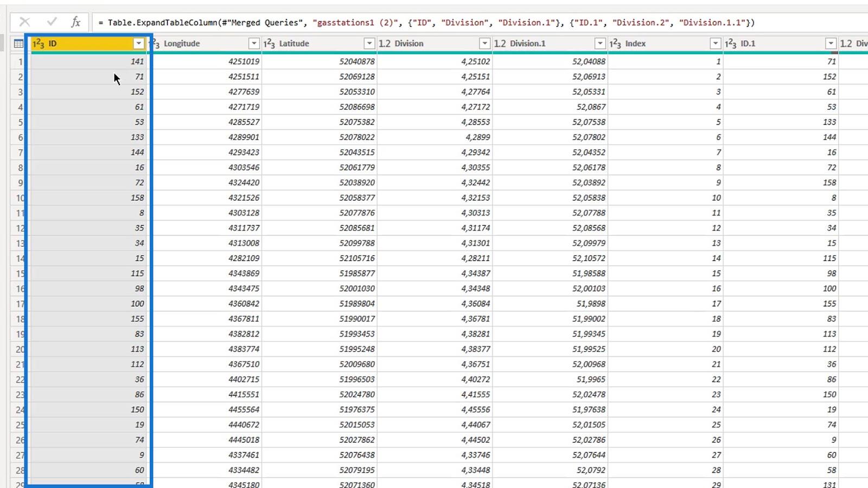Screen dimensions: 868x488
Task: Click Latitude cell 52009680
Action: (x=319, y=364)
